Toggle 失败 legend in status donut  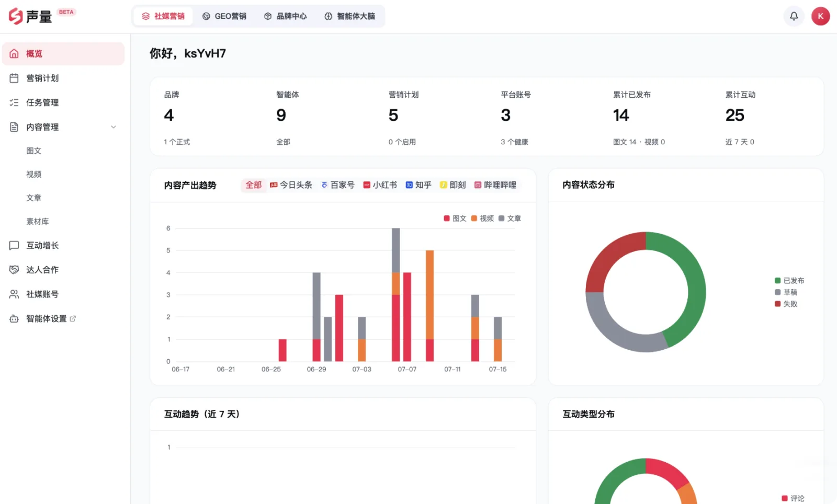(x=786, y=304)
